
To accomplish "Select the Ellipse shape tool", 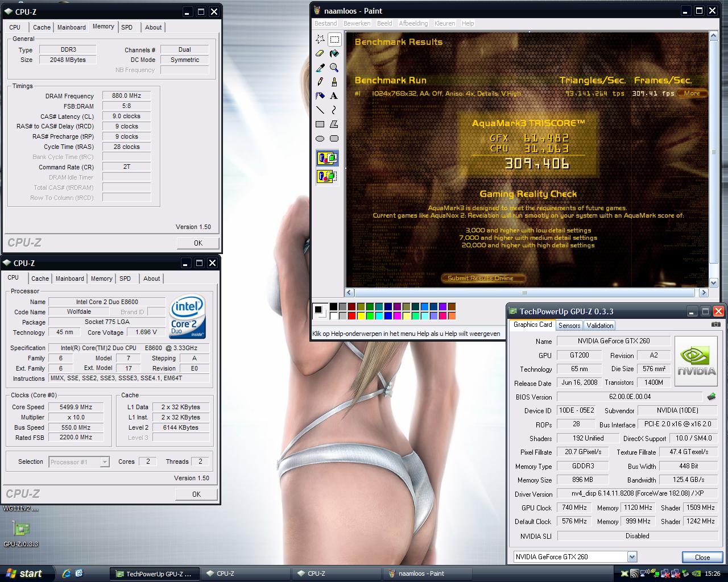I will (x=320, y=138).
